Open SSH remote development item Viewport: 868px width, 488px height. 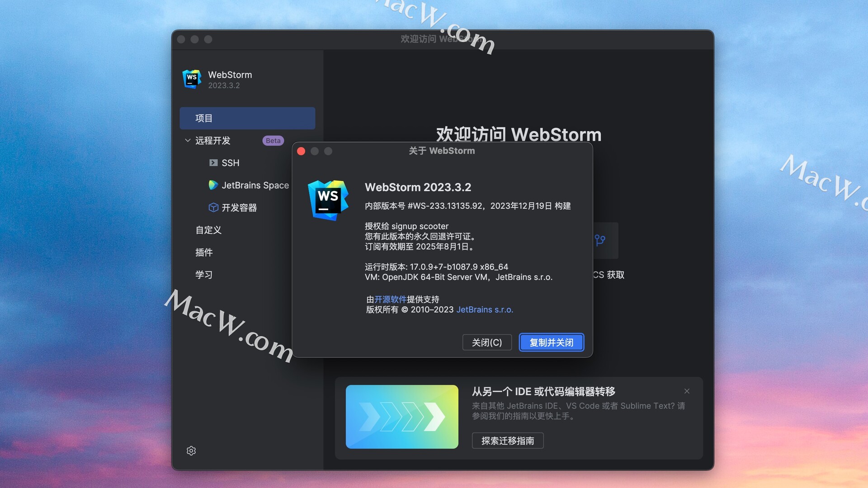click(230, 163)
